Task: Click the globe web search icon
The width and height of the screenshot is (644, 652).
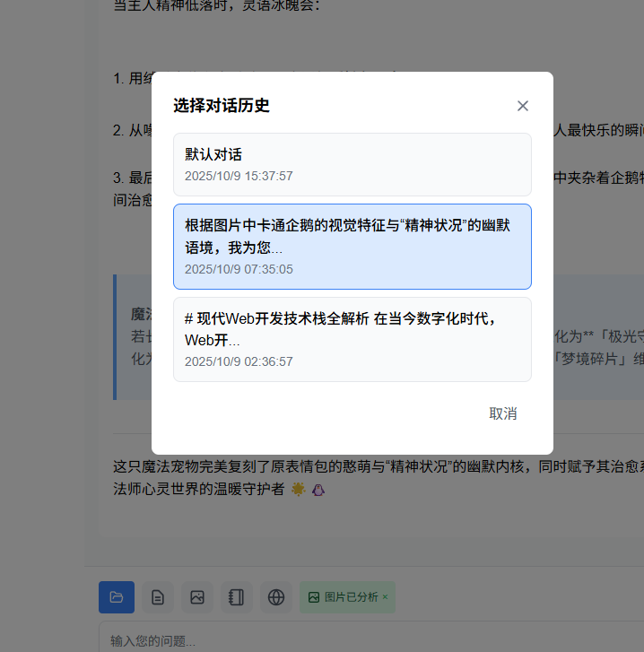Action: (x=276, y=597)
